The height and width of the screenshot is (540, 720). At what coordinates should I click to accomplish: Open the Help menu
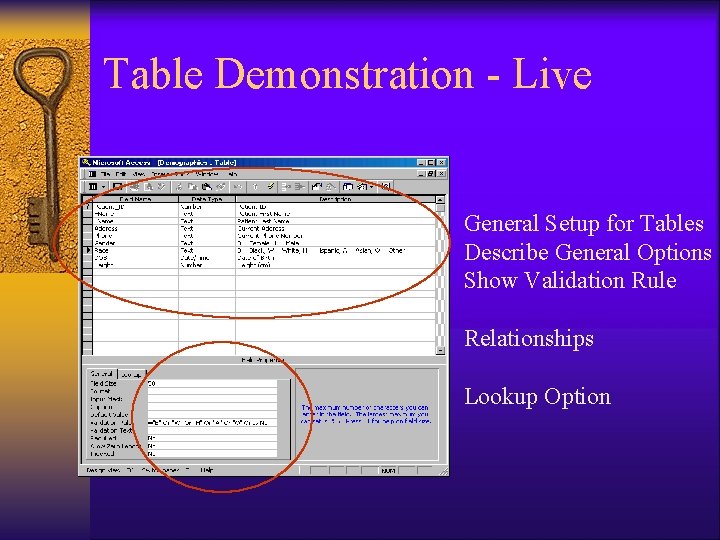point(233,174)
